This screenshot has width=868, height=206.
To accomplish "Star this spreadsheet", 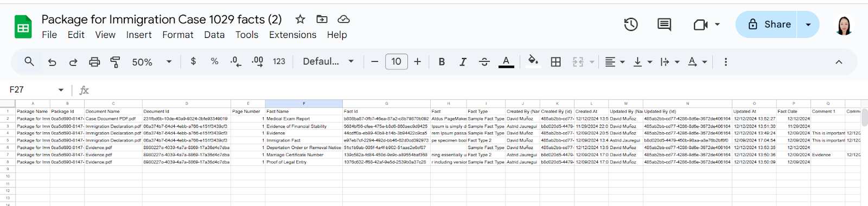I will [300, 20].
